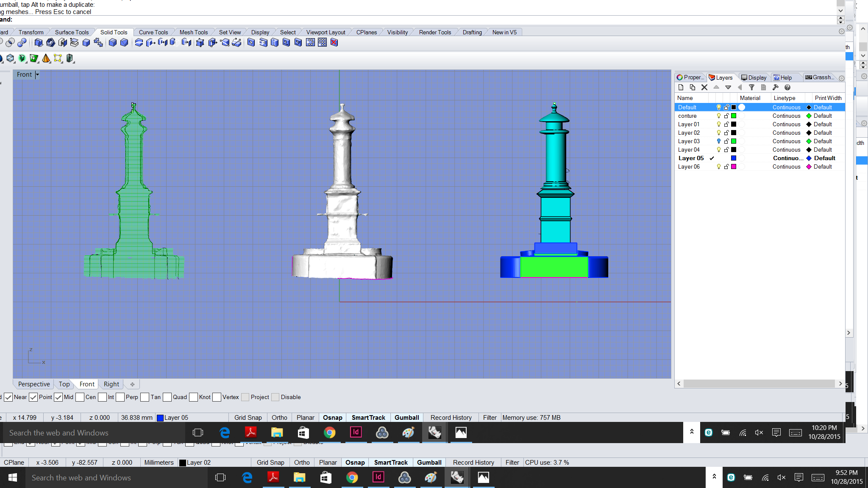Lock Layer 01 using its padlock icon

coord(726,124)
